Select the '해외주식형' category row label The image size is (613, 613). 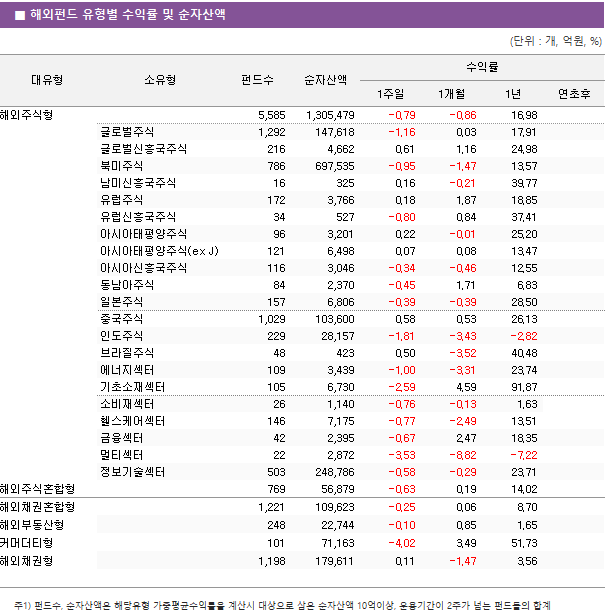tap(26, 115)
